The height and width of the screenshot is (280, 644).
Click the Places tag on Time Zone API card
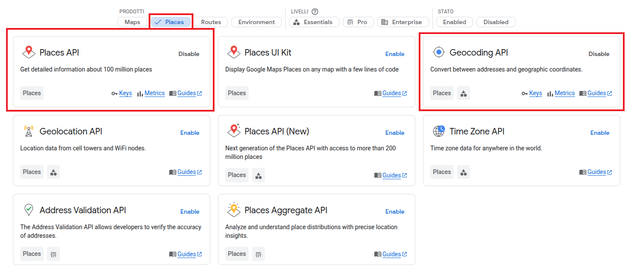tap(442, 172)
